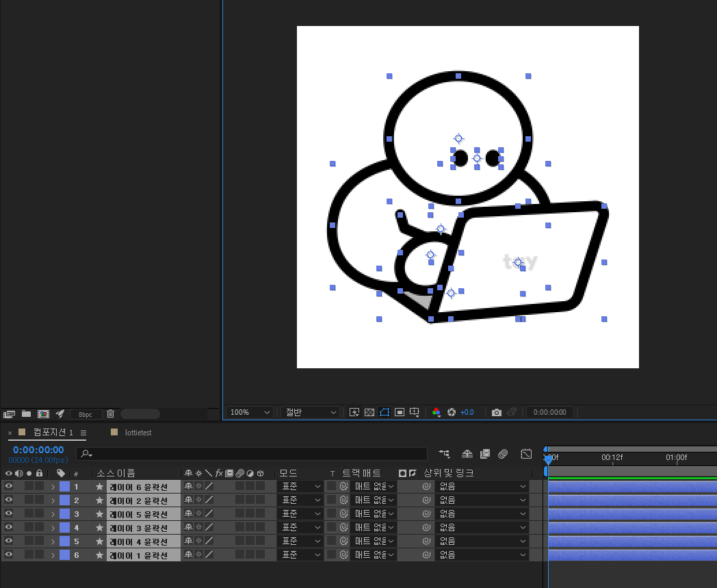Expand 레이어 2 윤곽선 layer properties

coord(53,500)
